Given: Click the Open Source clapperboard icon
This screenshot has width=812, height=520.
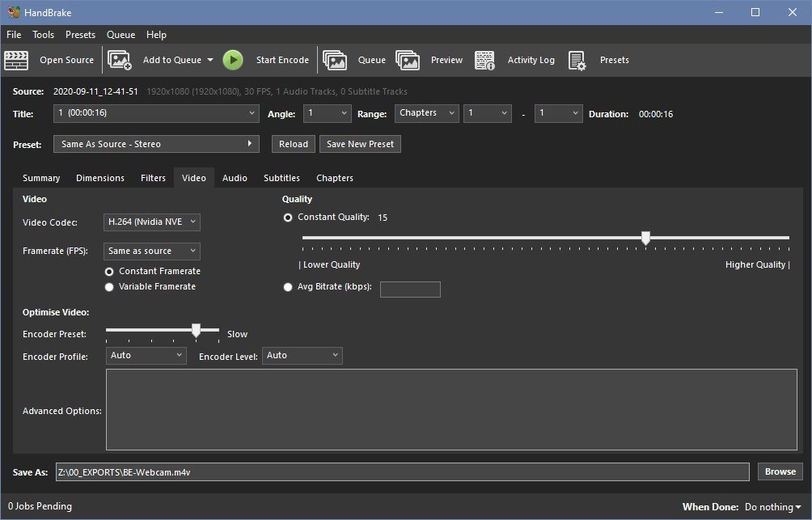Looking at the screenshot, I should click(x=16, y=60).
